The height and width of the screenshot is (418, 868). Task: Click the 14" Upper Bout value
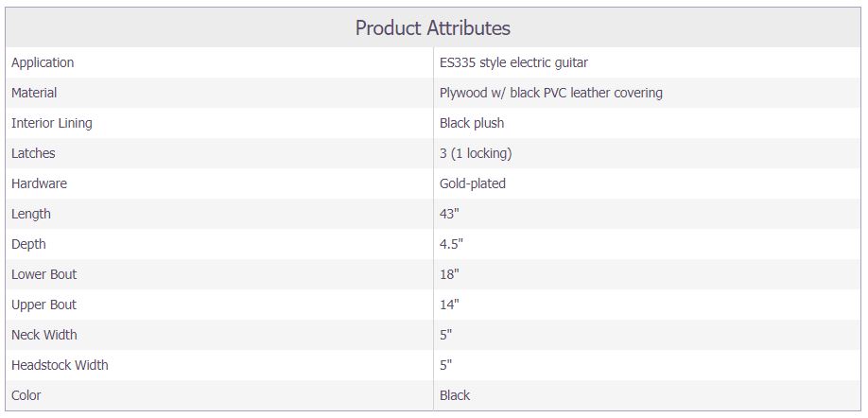[x=449, y=305]
